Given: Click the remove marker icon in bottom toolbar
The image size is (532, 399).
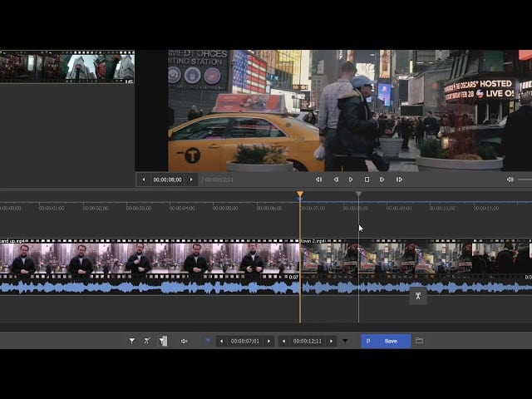Looking at the screenshot, I should click(x=147, y=341).
